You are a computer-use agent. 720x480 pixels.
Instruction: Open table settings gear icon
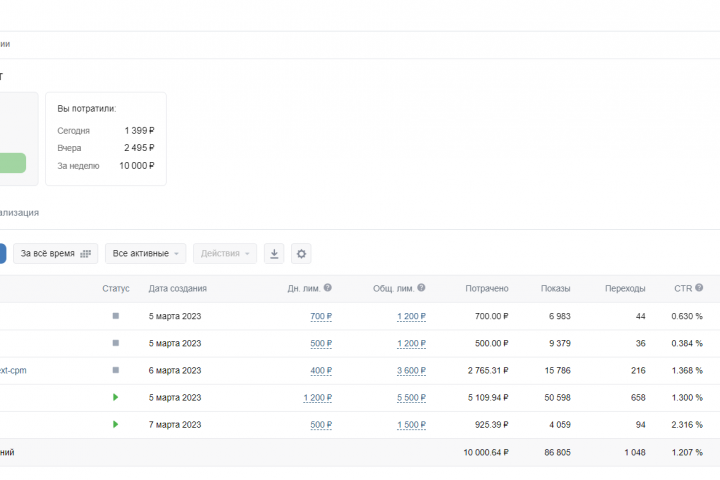[301, 254]
